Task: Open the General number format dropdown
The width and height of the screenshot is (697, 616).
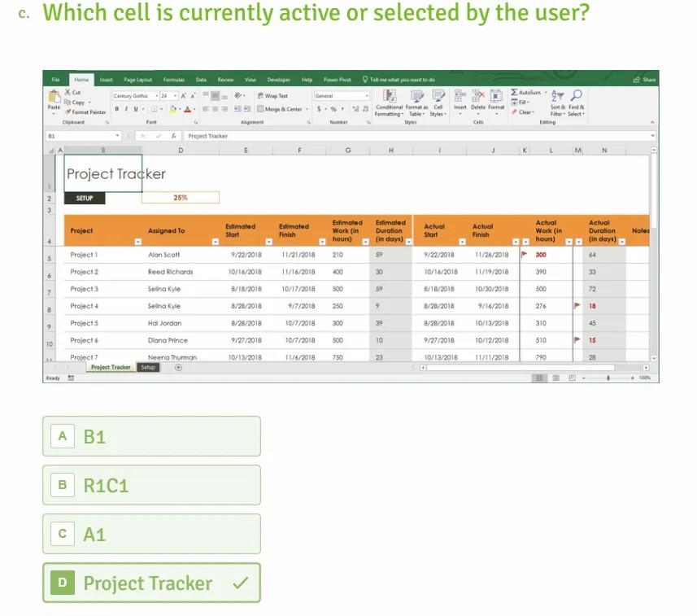Action: click(x=341, y=95)
